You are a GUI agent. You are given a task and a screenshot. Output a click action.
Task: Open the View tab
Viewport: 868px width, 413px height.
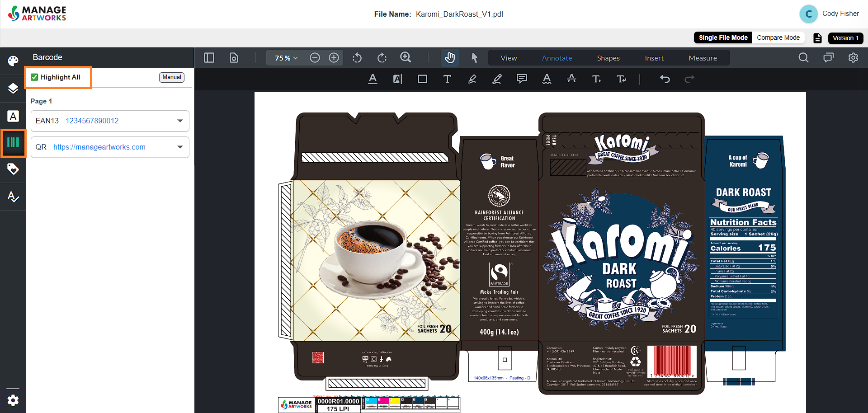509,58
